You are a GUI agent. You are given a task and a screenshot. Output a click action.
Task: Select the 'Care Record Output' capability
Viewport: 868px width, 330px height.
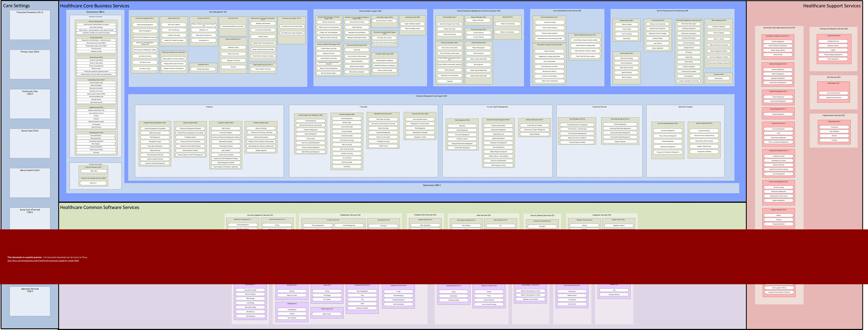pos(145,69)
